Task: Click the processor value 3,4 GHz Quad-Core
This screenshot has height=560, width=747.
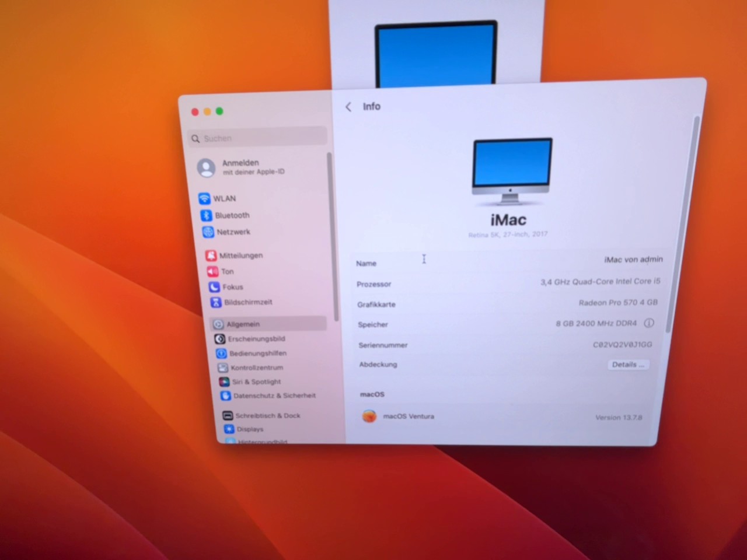Action: click(x=601, y=282)
